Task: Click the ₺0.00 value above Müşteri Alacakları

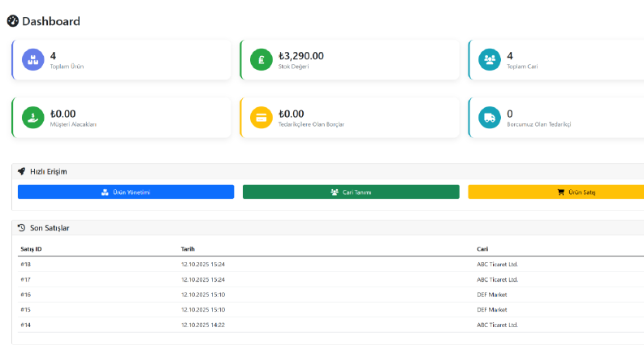Action: pyautogui.click(x=63, y=114)
